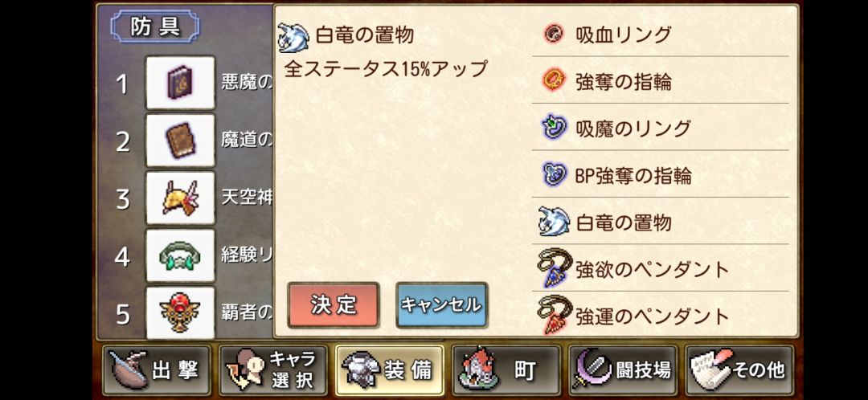Open armor slot 4 green ring icon
868x400 pixels.
(180, 255)
